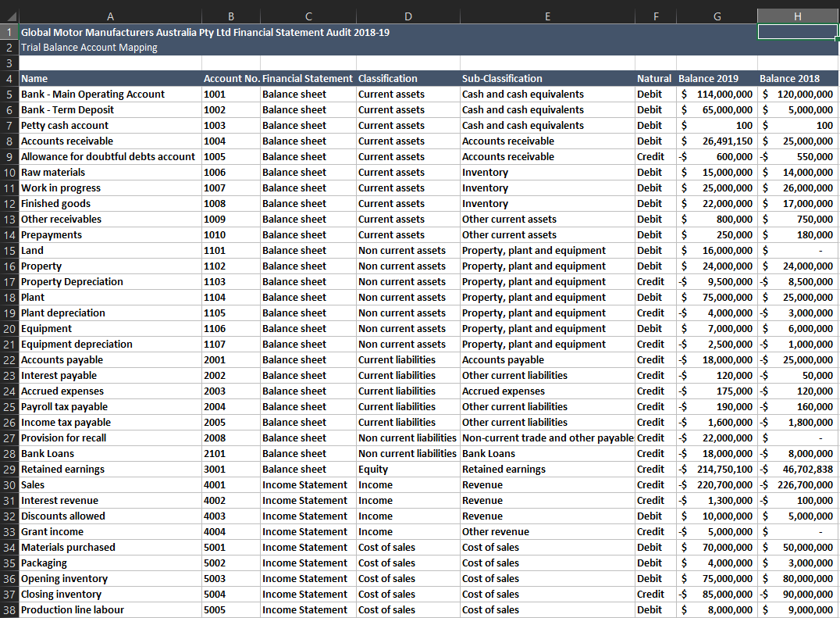Screen dimensions: 840x618
Task: Click 2019 balance 26,491,150 cell
Action: point(717,141)
